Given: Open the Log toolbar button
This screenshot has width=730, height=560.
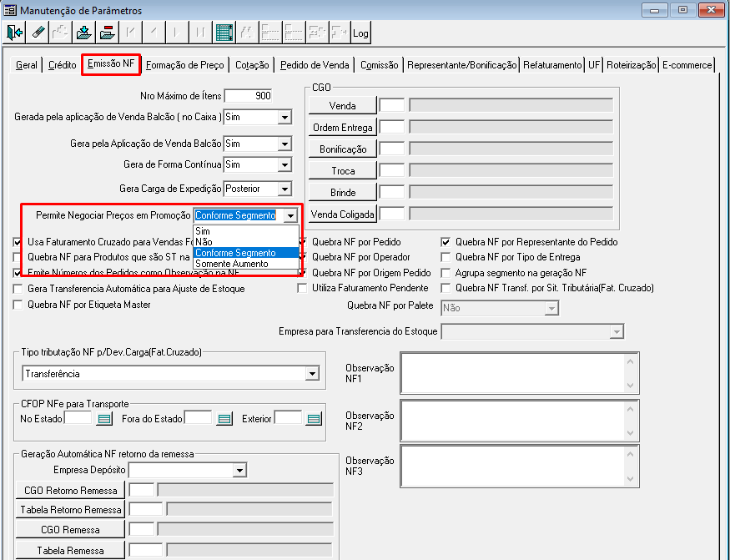Looking at the screenshot, I should tap(360, 33).
